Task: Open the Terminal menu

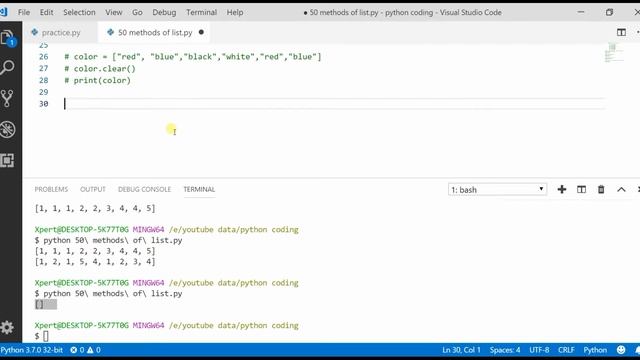Action: (201, 12)
